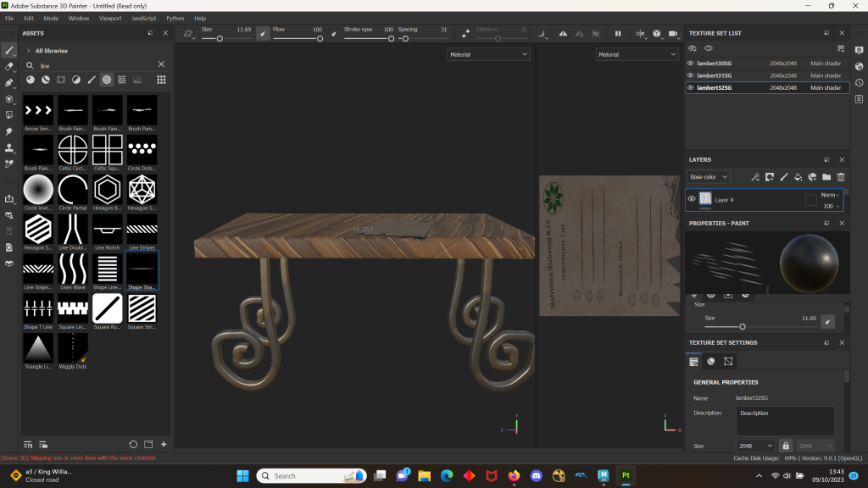Adjust the Stroke opacity slider
Viewport: 868px width, 488px height.
[370, 39]
